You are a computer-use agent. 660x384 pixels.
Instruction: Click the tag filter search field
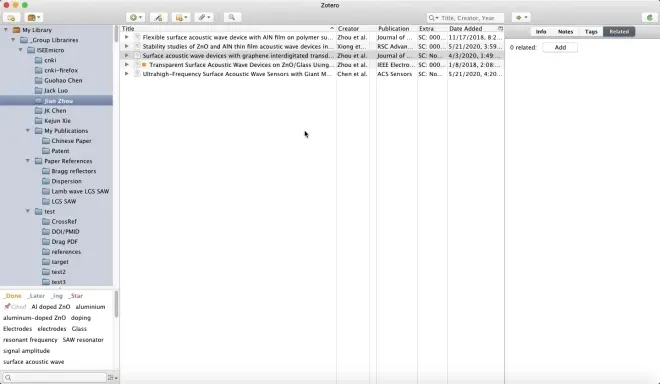[54, 378]
